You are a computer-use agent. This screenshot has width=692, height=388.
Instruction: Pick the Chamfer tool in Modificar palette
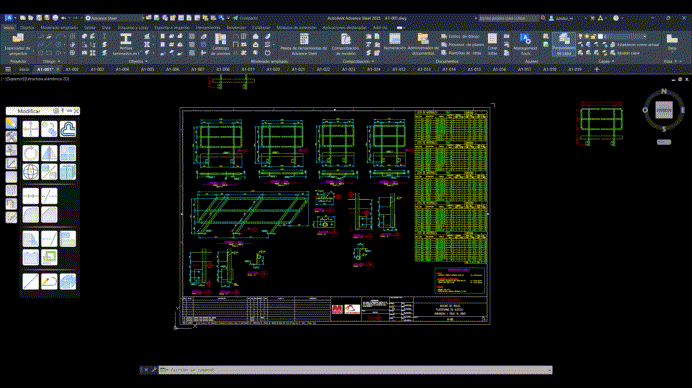click(x=49, y=215)
